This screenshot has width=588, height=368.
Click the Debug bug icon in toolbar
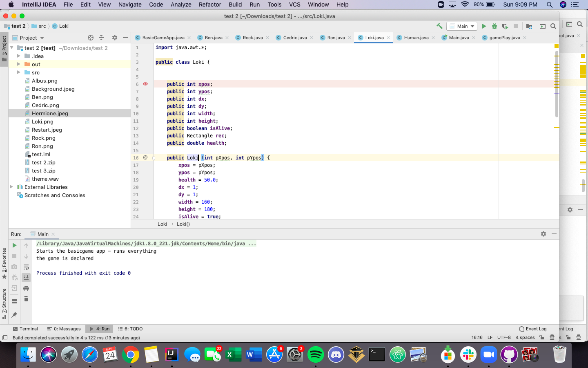point(494,26)
